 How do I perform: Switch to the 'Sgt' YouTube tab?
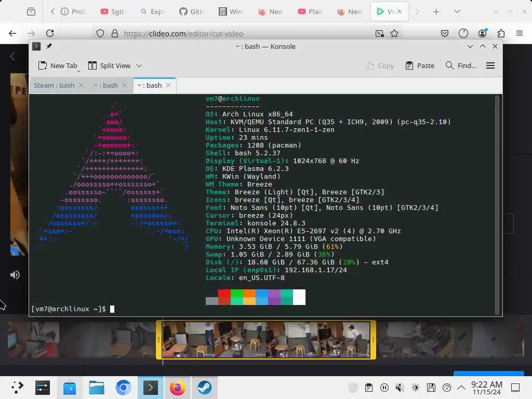coord(112,11)
